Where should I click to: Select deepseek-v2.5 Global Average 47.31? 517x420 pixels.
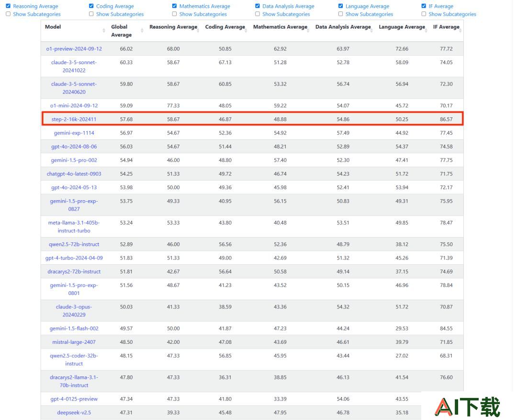(126, 412)
